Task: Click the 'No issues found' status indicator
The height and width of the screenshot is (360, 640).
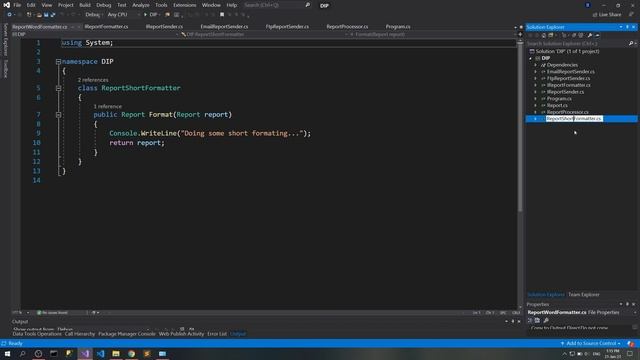Action: [x=52, y=313]
